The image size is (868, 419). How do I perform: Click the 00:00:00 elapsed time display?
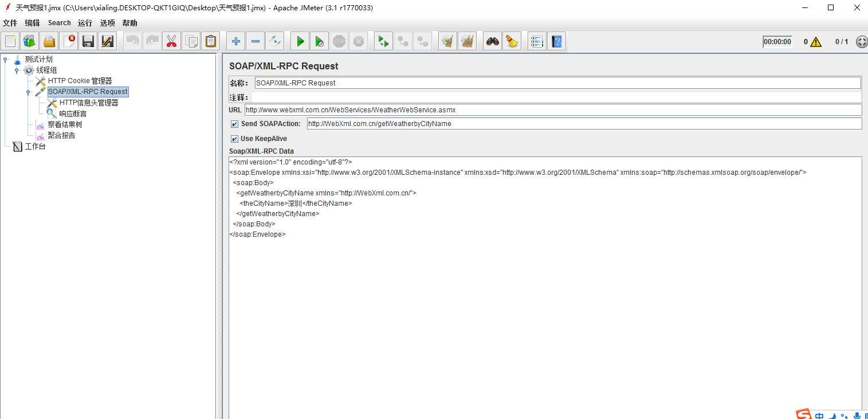777,42
